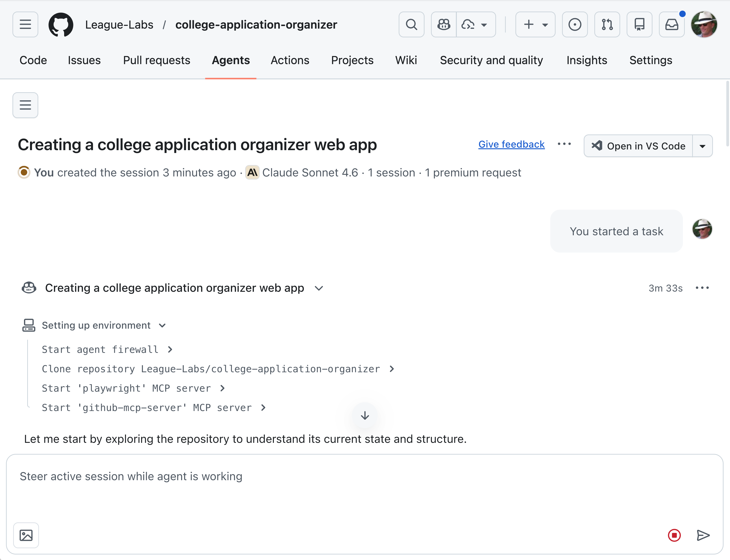Open the search magnifier button
730x560 pixels.
coord(411,24)
